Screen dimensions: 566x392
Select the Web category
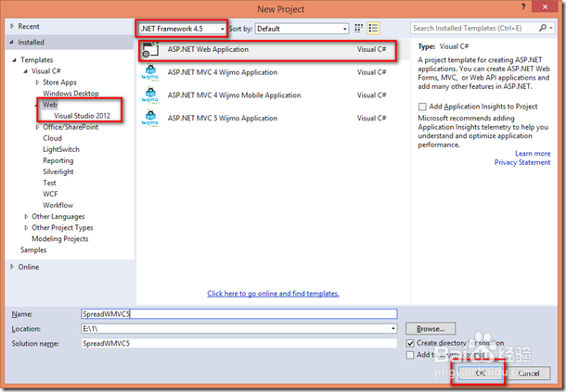tap(50, 105)
